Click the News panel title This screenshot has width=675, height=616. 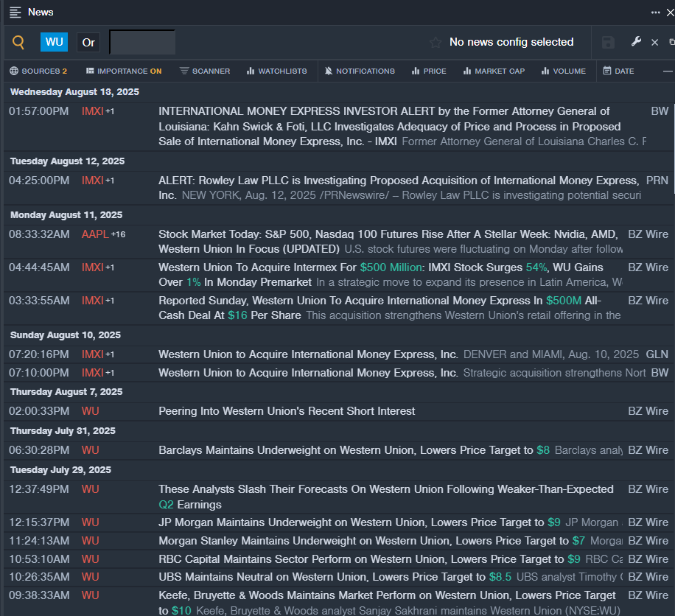[41, 12]
